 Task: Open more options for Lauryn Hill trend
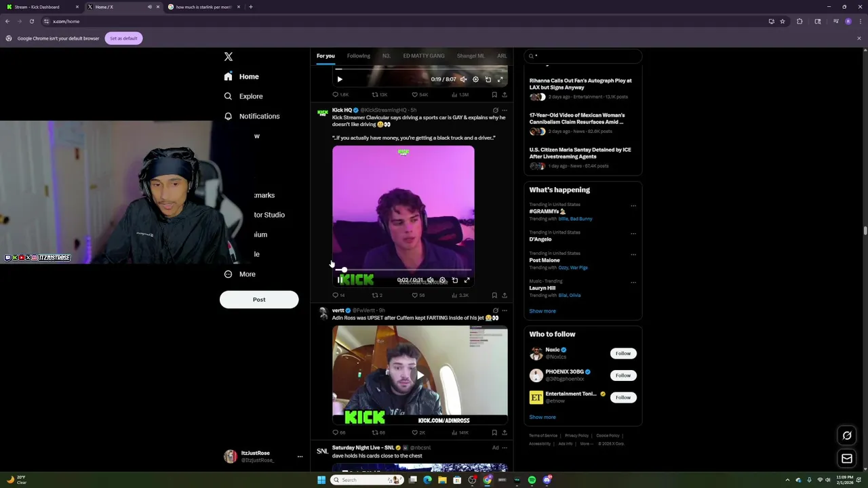point(633,282)
